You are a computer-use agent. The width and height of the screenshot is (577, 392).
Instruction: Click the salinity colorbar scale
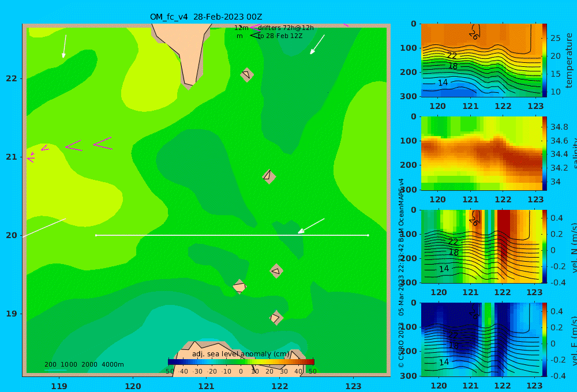(x=545, y=153)
